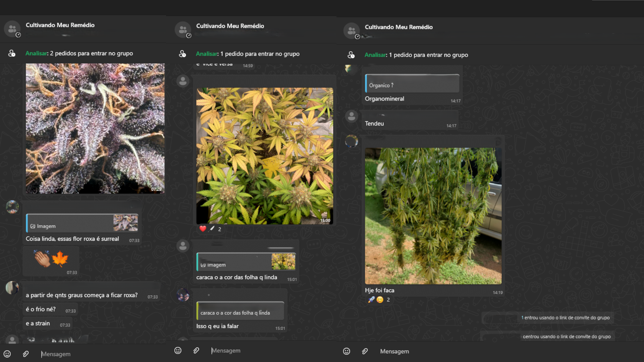Click join-request icon beside '2 pedidos' notice

(x=12, y=53)
